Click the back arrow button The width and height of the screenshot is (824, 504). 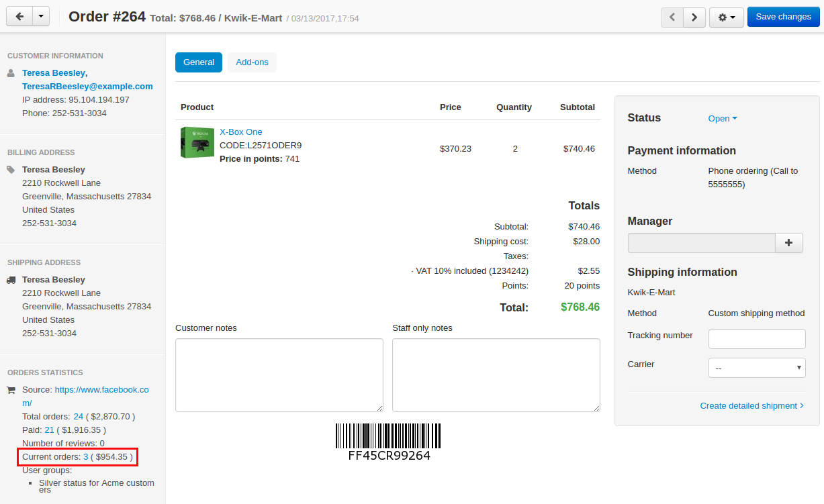[19, 17]
